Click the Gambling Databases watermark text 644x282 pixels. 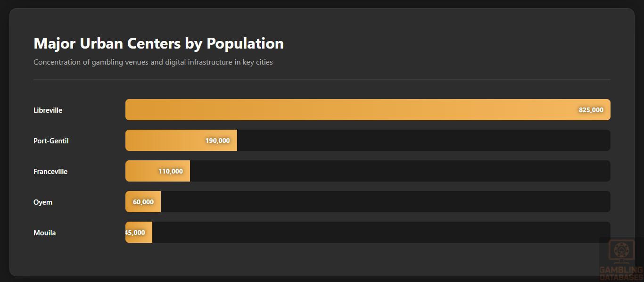(x=621, y=274)
